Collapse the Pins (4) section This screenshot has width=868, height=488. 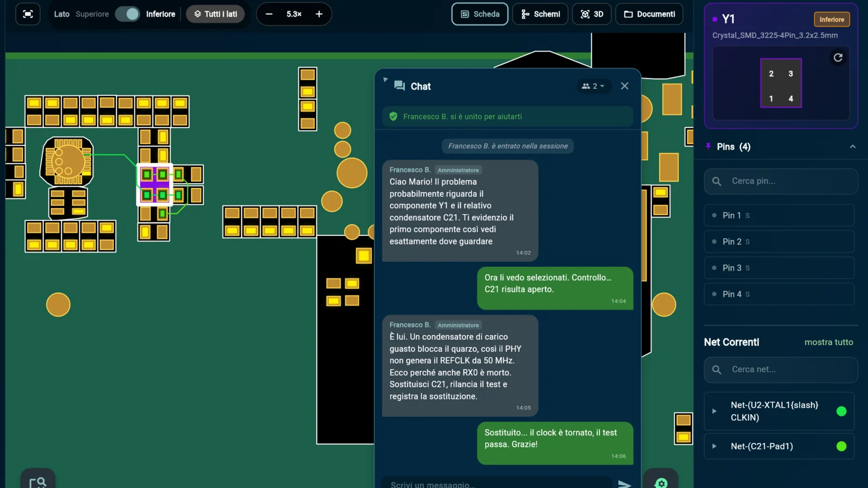pos(852,147)
